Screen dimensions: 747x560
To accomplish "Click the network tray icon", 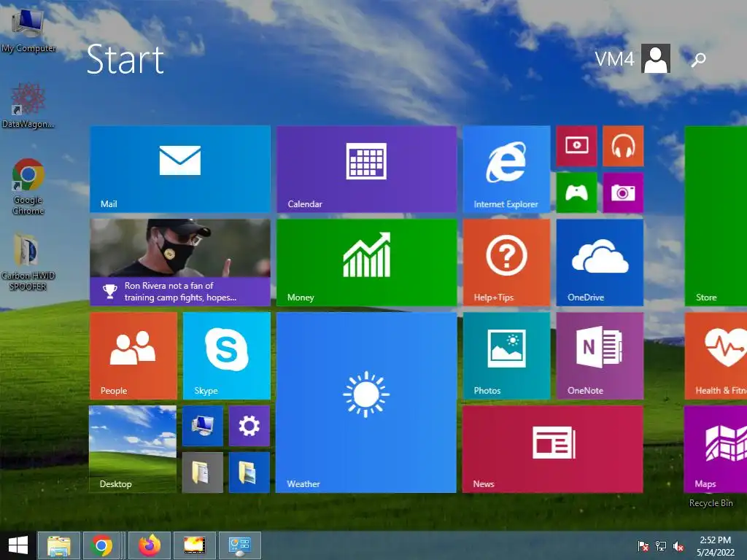I will 661,546.
